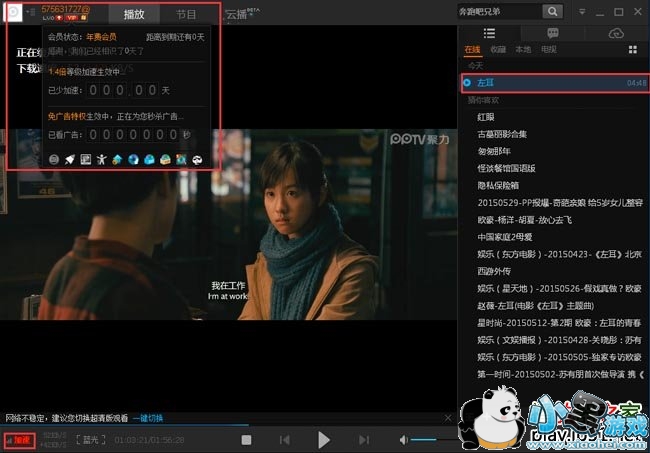The width and height of the screenshot is (650, 453).
Task: Click the gold chest privilege icon
Action: (165, 160)
